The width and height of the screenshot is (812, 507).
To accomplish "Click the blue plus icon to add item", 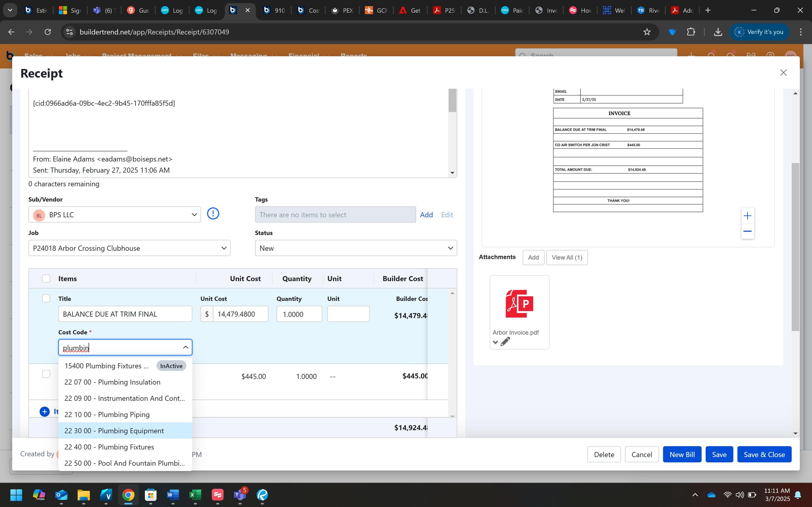I will 45,411.
